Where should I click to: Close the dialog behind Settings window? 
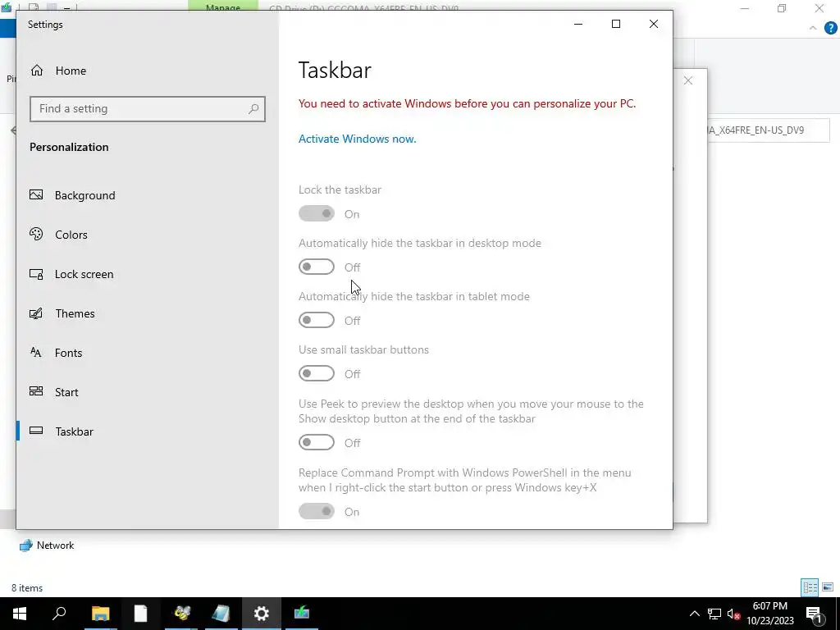tap(688, 80)
